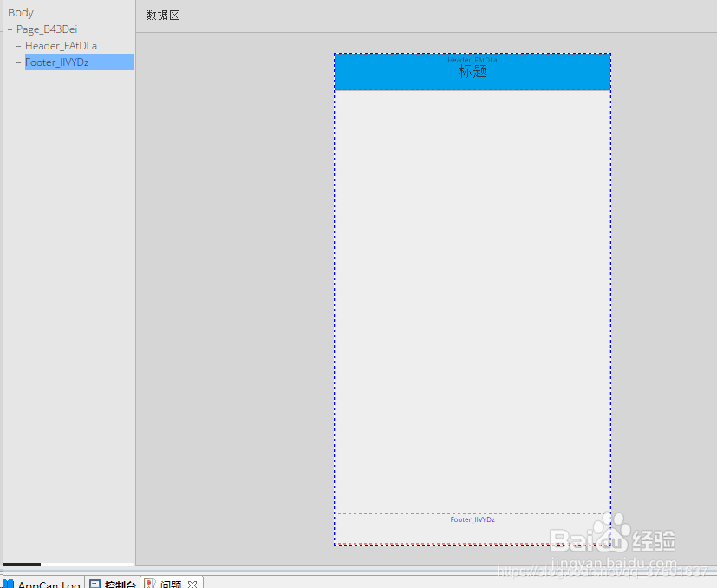Click the 问题 problems icon
The height and width of the screenshot is (588, 717).
click(149, 584)
